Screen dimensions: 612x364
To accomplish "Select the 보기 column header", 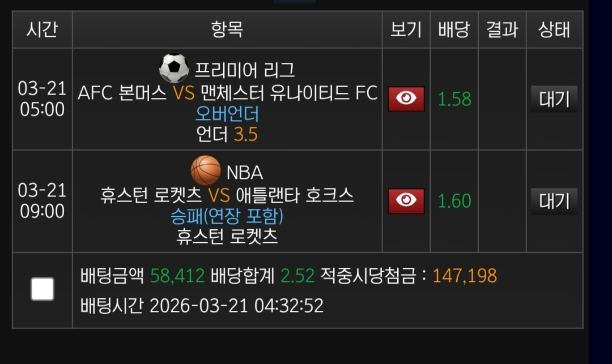I will (406, 29).
